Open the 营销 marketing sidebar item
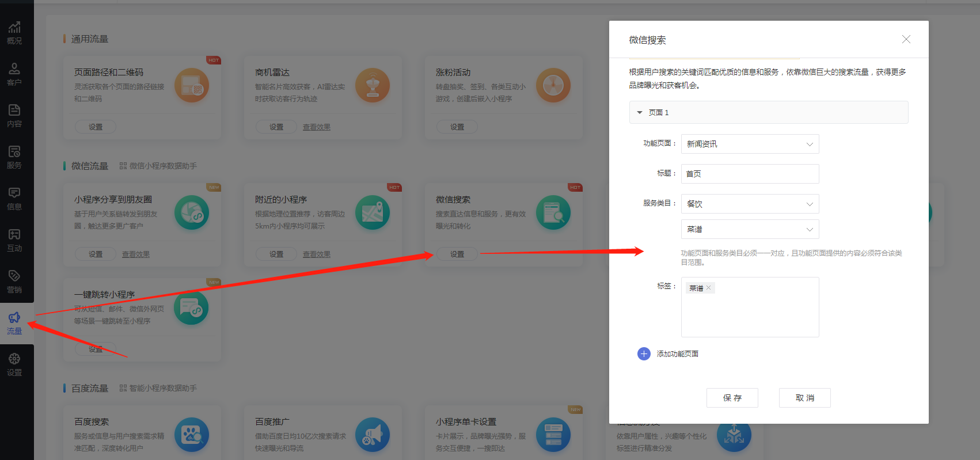This screenshot has width=980, height=460. [x=14, y=282]
